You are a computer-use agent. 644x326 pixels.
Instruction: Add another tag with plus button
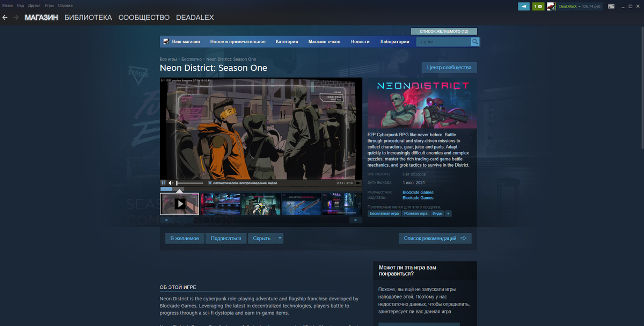[x=448, y=213]
